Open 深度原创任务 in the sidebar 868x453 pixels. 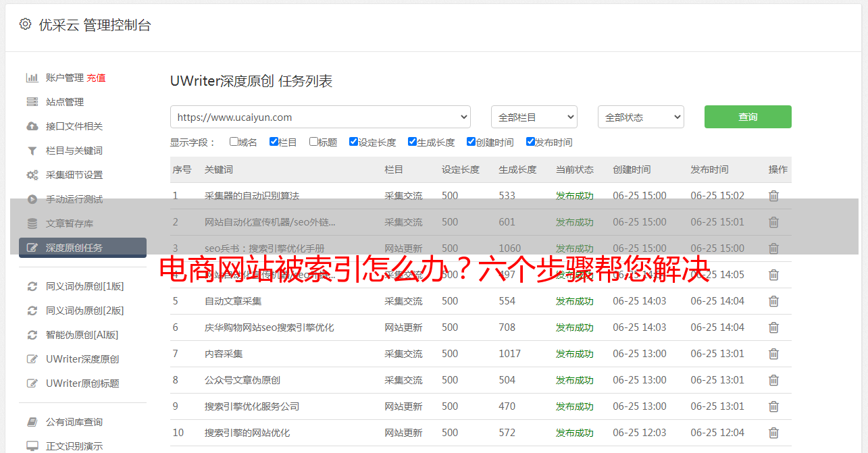pos(82,248)
